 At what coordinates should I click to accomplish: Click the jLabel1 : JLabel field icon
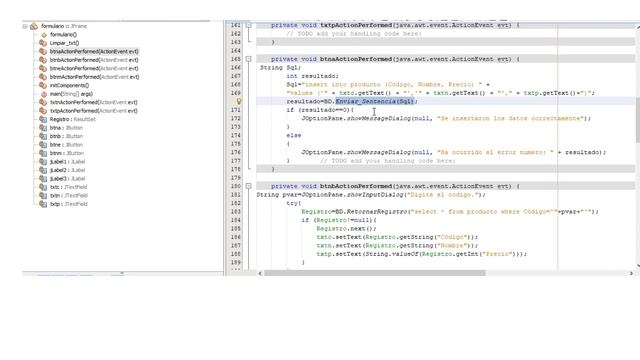43,162
